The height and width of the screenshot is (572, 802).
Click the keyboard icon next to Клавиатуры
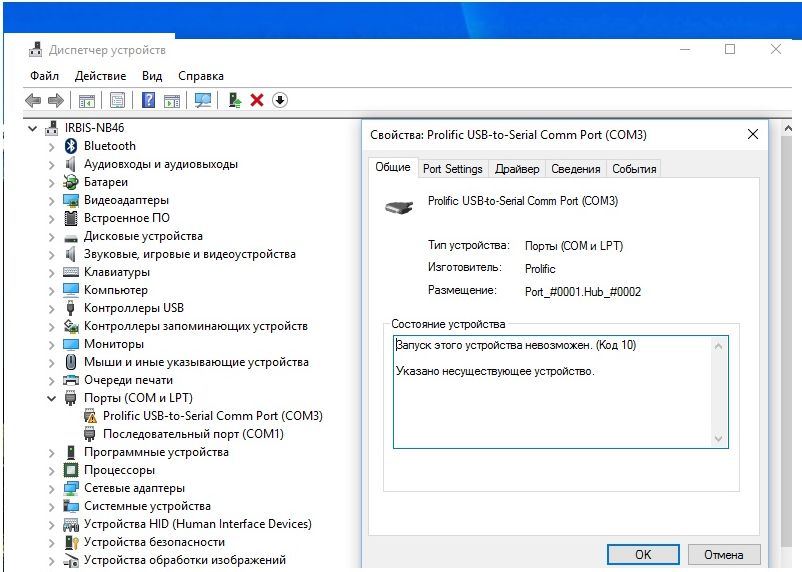71,272
